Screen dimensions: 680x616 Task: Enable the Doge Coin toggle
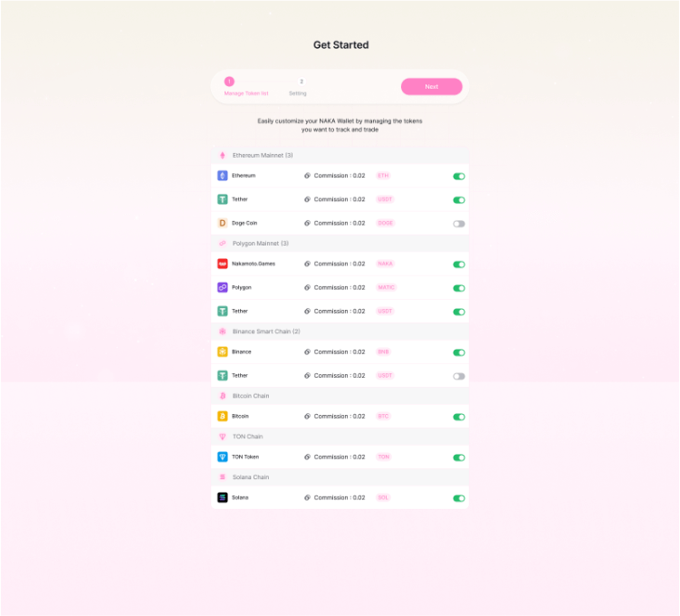click(459, 224)
